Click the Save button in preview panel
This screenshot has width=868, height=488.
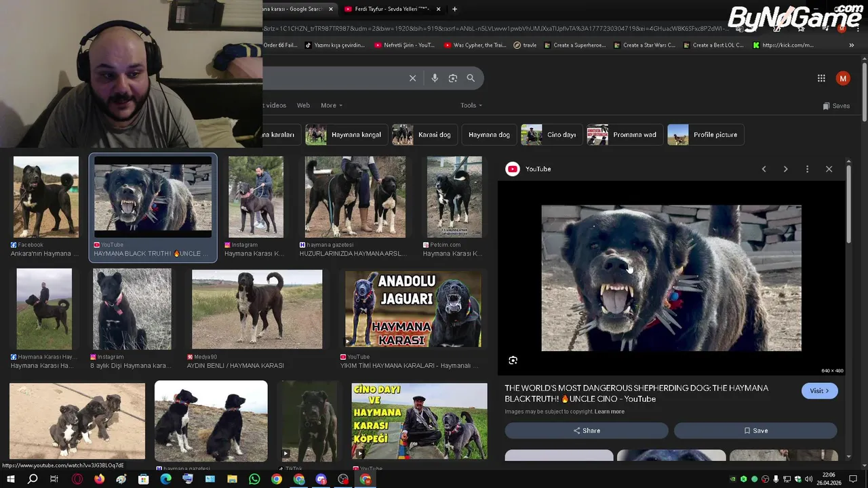tap(755, 430)
